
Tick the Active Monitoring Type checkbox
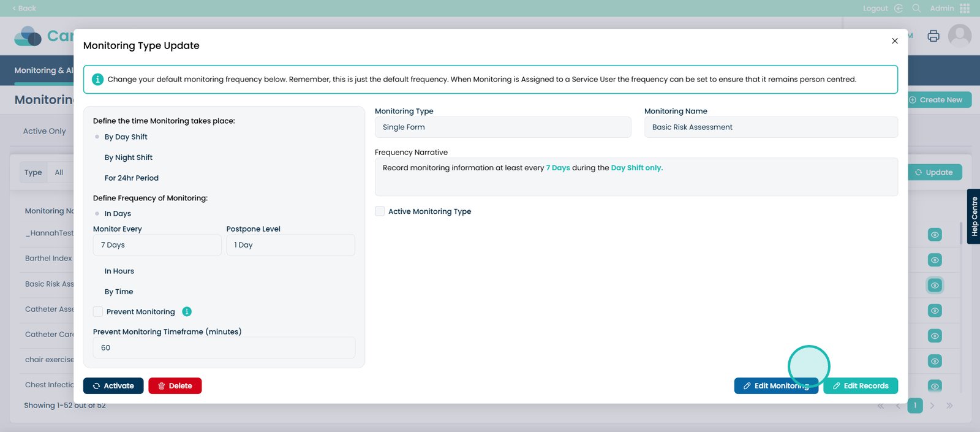tap(380, 211)
